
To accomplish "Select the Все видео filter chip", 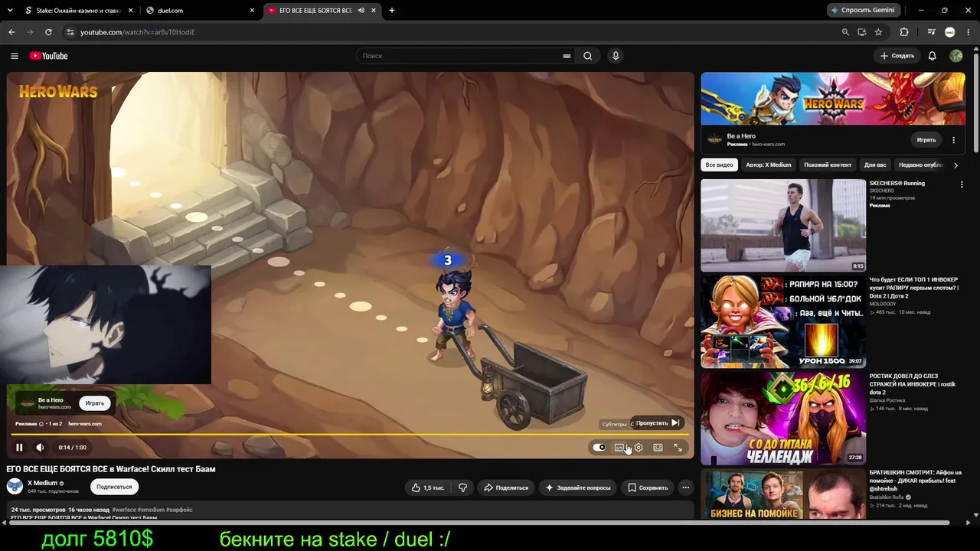I will coord(719,165).
